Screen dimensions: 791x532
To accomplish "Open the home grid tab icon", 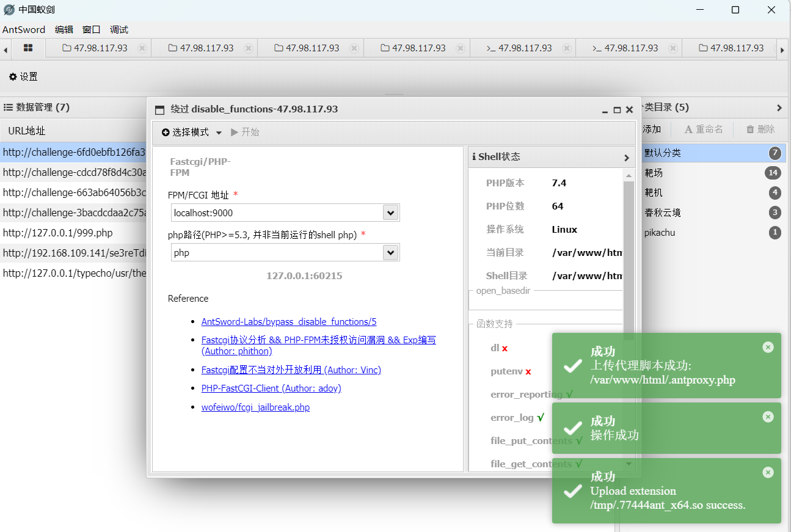I will (x=28, y=48).
